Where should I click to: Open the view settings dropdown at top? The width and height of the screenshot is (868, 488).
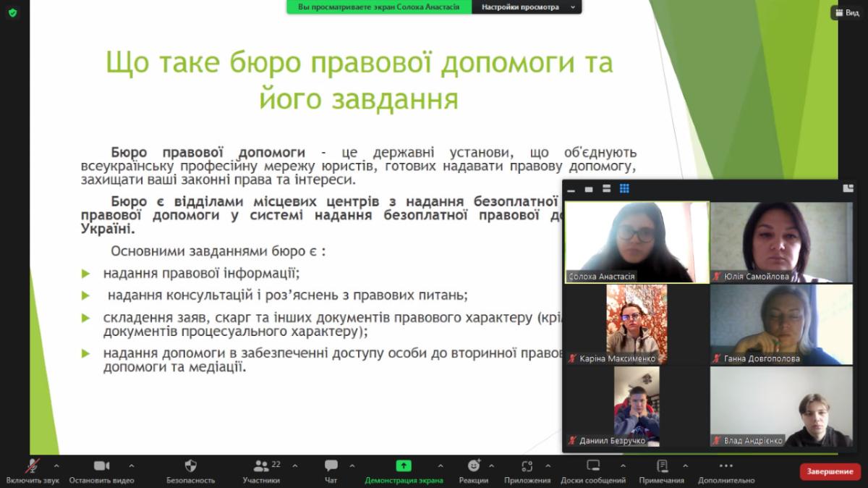click(527, 7)
